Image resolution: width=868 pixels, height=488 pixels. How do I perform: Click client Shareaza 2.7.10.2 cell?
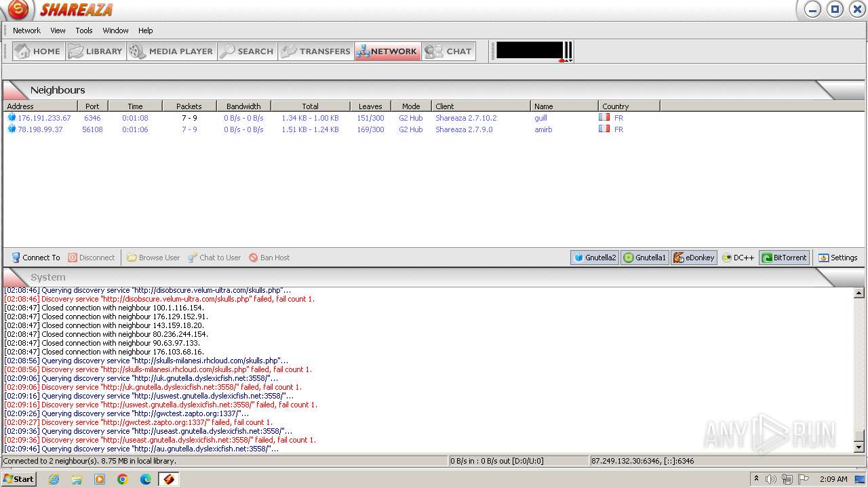point(466,118)
